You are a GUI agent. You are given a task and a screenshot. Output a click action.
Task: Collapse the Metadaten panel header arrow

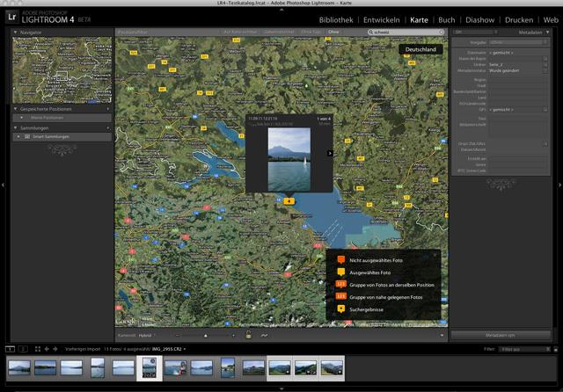pos(547,33)
